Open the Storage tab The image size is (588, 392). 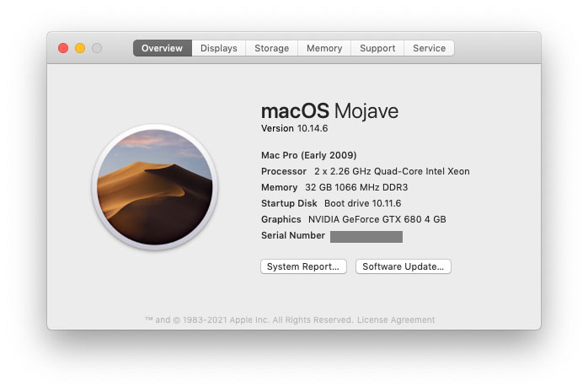[x=271, y=48]
